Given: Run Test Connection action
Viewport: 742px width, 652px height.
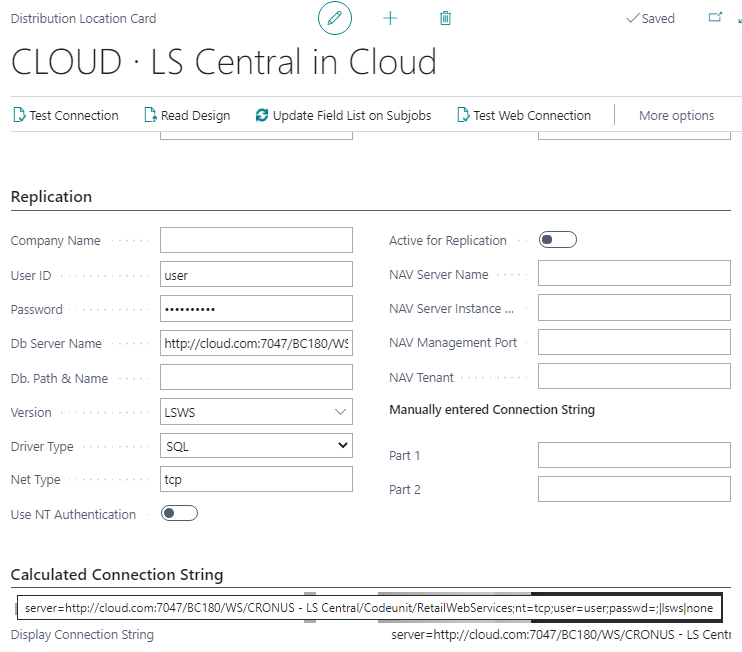Looking at the screenshot, I should pos(65,116).
